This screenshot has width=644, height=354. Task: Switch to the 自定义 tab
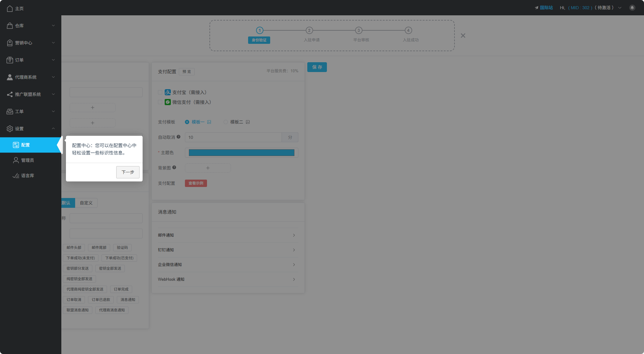tap(86, 203)
